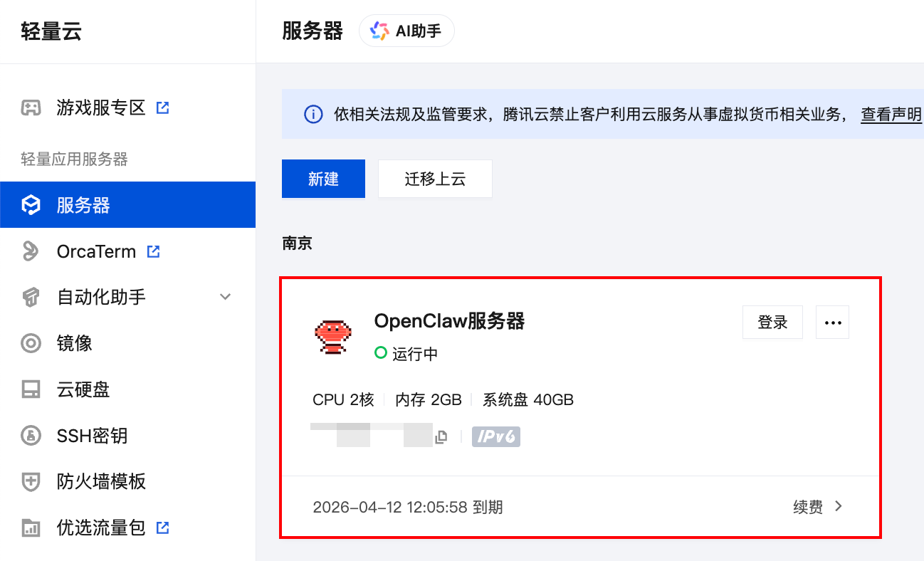Click the IPv6 tag on the server card

(x=495, y=436)
